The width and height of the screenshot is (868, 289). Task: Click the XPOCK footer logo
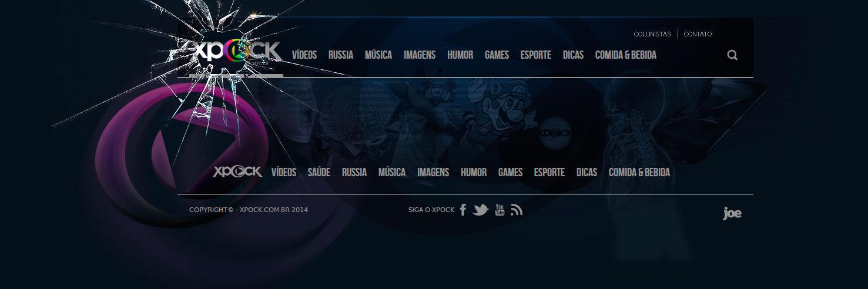(237, 172)
